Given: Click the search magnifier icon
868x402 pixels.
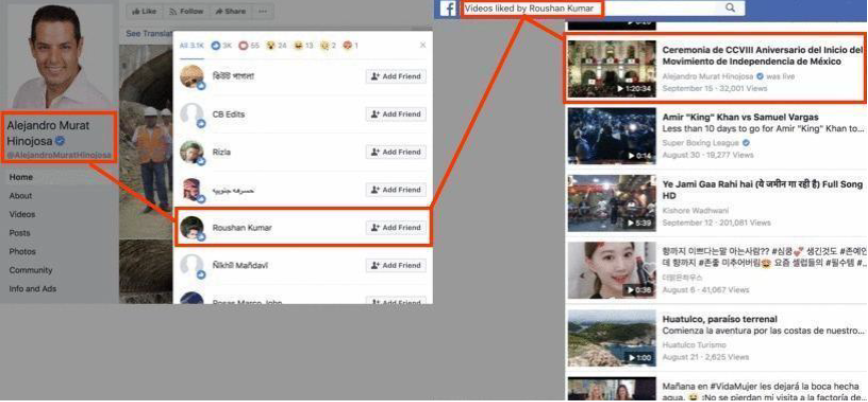Looking at the screenshot, I should [730, 8].
